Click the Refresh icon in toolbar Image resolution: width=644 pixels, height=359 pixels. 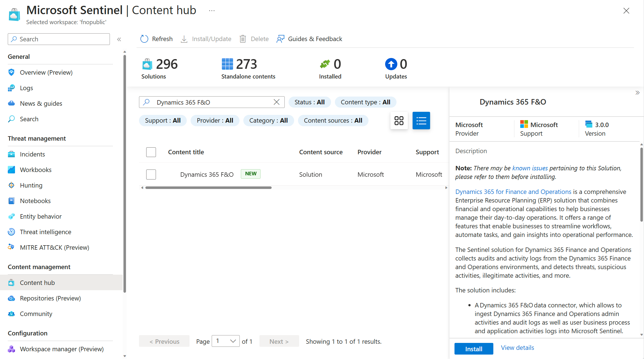click(x=144, y=39)
